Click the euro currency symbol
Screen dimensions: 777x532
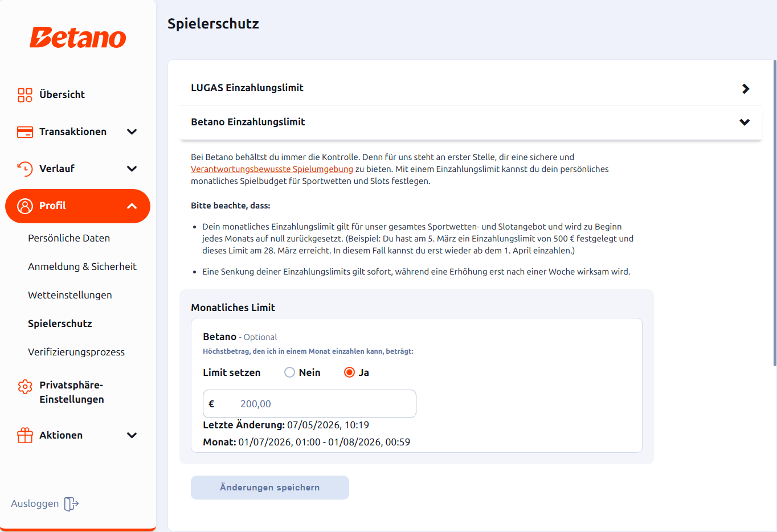tap(211, 404)
